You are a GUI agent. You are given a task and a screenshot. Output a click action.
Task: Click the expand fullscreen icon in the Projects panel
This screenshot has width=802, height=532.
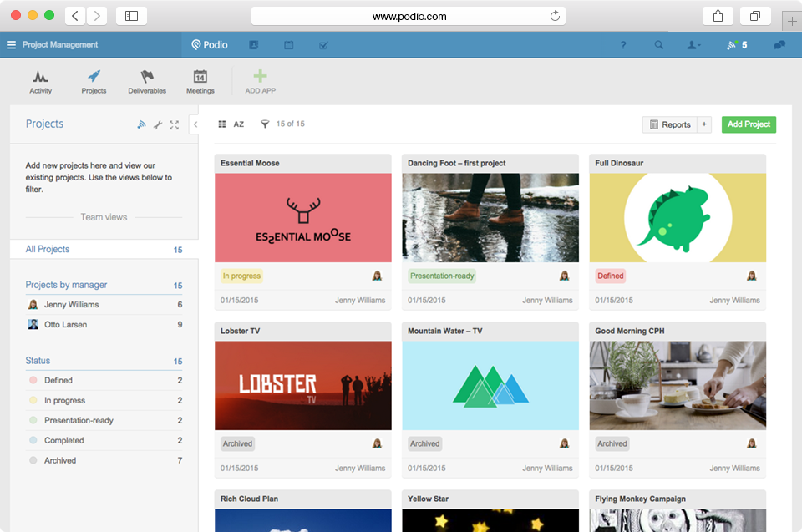174,124
